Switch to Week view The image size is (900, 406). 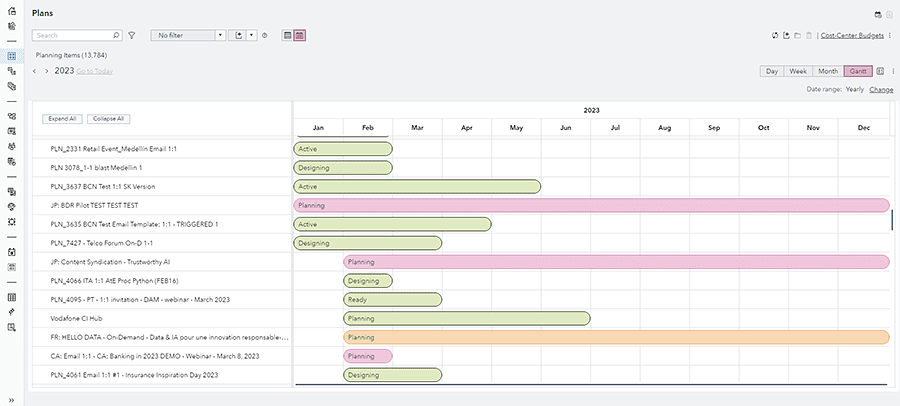click(x=798, y=71)
